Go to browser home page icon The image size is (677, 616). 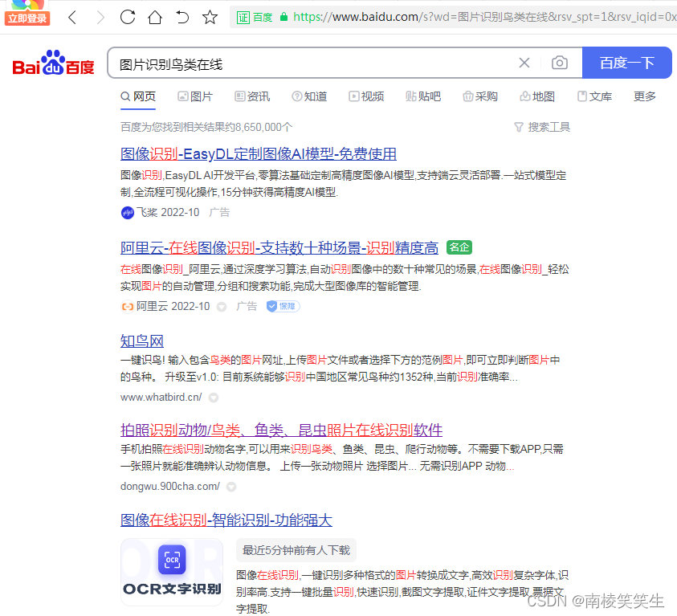(x=154, y=17)
